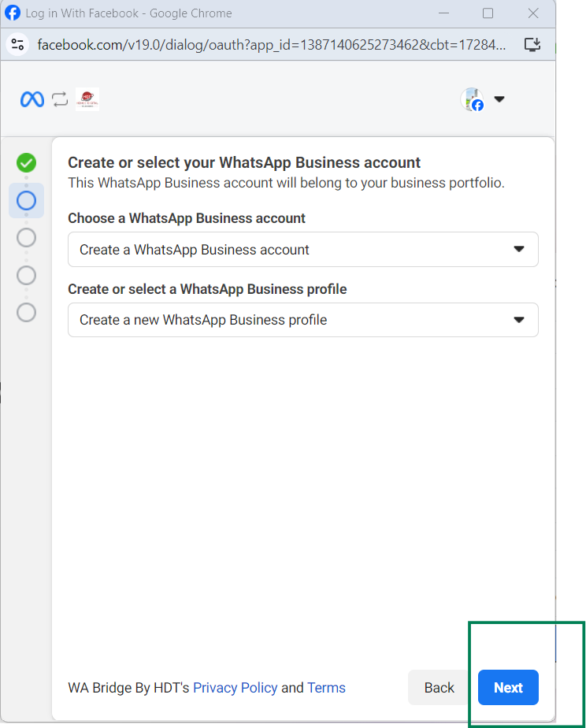This screenshot has width=586, height=728.
Task: Click the fourth step circle indicator
Action: (27, 275)
